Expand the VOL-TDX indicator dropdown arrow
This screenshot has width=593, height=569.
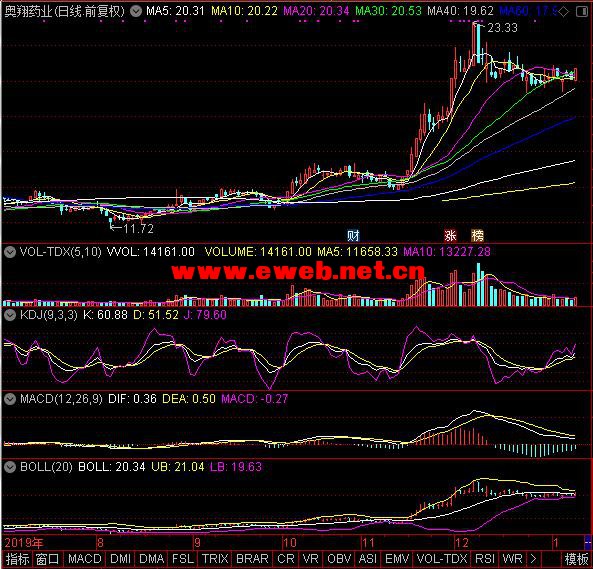pyautogui.click(x=10, y=252)
